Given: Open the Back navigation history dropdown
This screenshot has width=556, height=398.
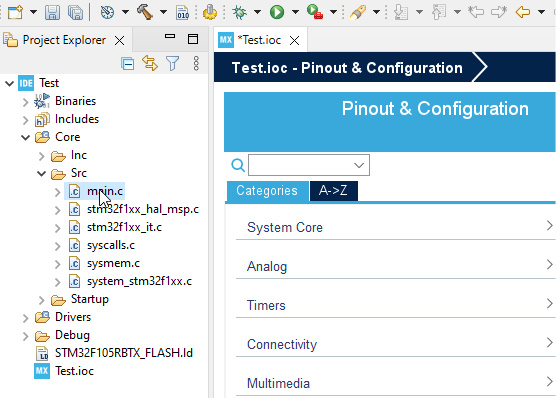Looking at the screenshot, I should [541, 12].
